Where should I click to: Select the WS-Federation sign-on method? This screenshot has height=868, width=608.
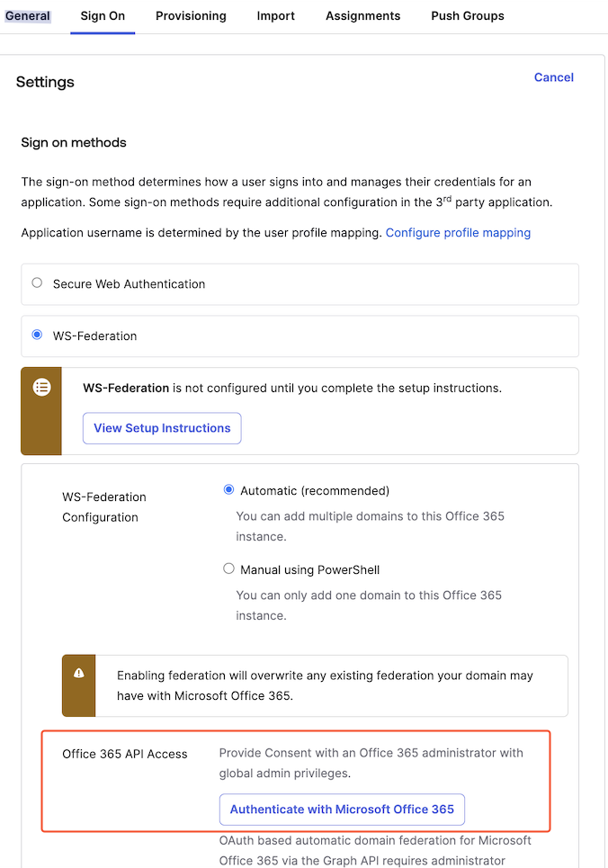[x=35, y=335]
